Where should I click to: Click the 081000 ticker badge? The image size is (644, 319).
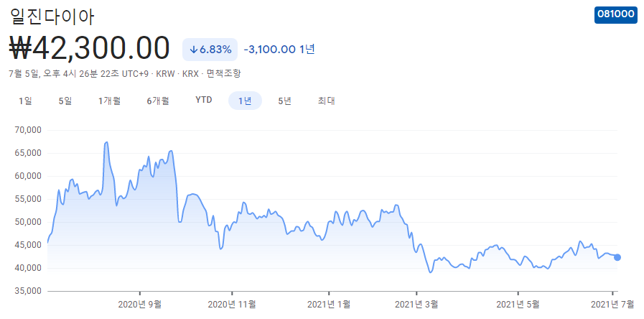(x=616, y=14)
